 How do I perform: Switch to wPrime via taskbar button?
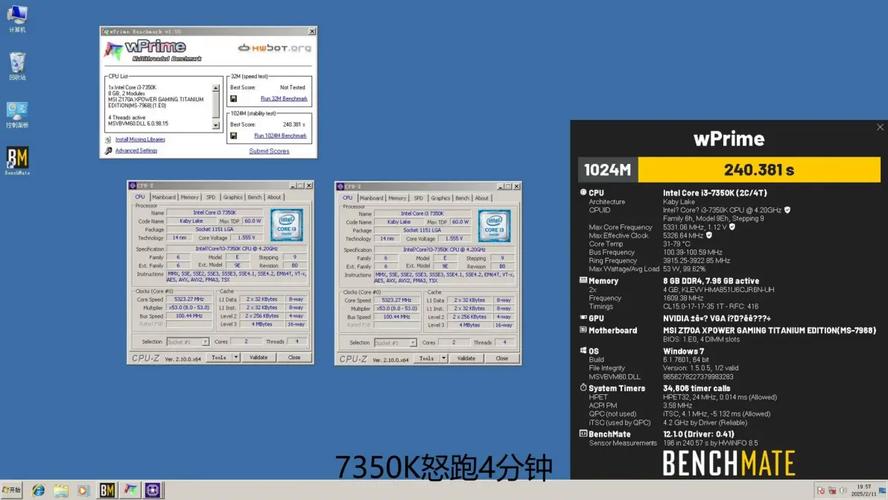coord(130,490)
